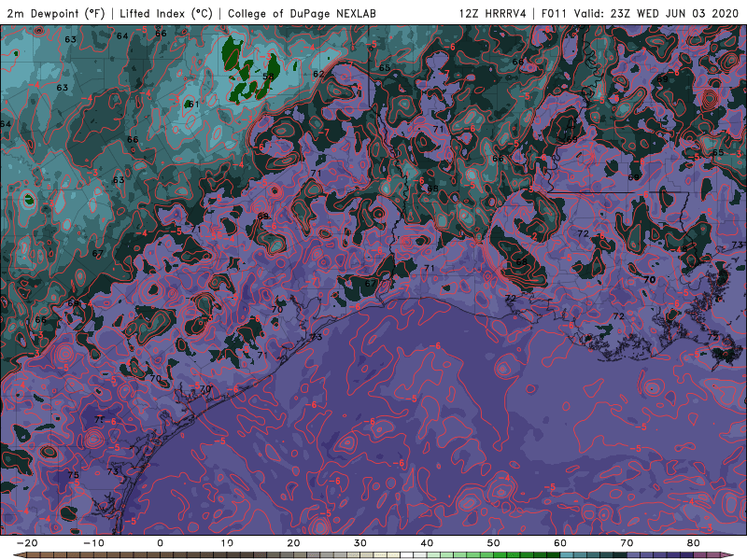The height and width of the screenshot is (560, 747).
Task: Click 'Valid: 23Z WED JUN 03 2020' text
Action: pyautogui.click(x=656, y=13)
